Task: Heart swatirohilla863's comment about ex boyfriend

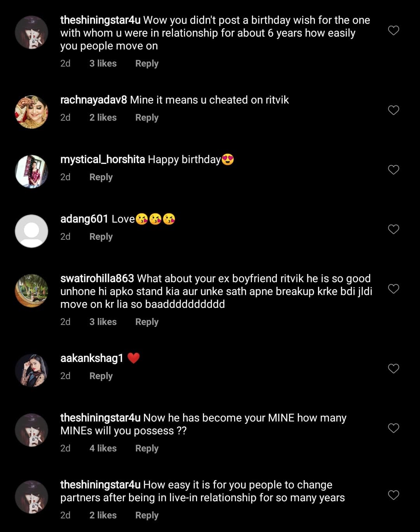Action: [x=394, y=289]
